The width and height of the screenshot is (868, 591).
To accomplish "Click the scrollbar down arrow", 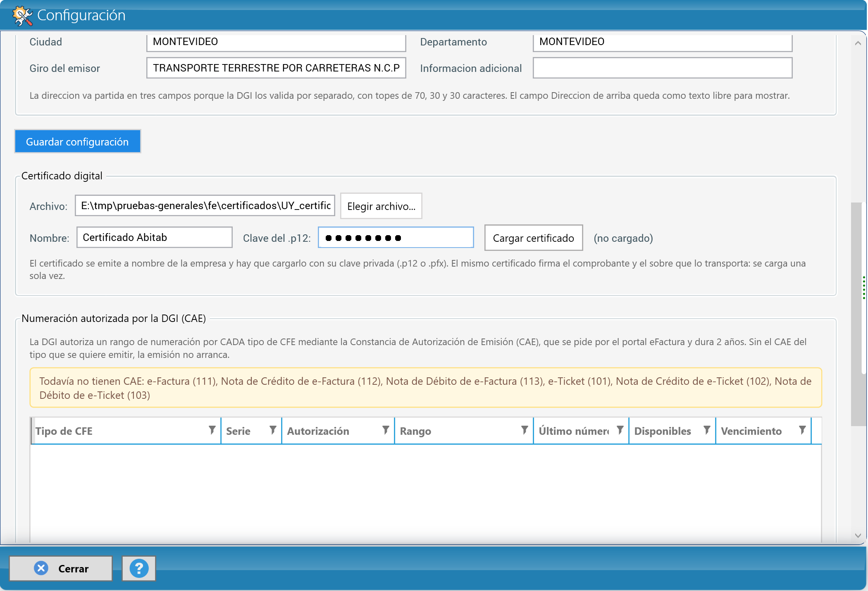I will tap(858, 535).
